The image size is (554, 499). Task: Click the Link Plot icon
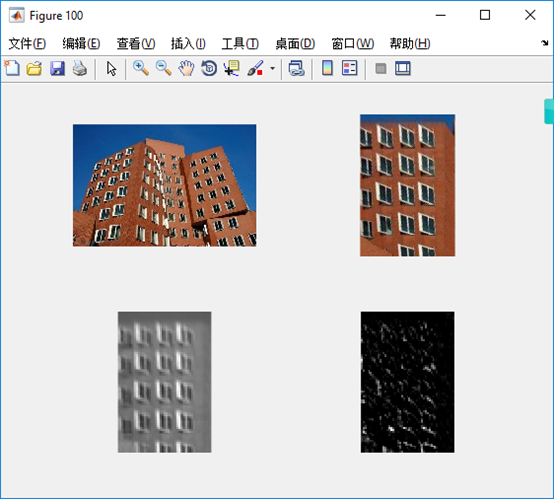(x=296, y=68)
